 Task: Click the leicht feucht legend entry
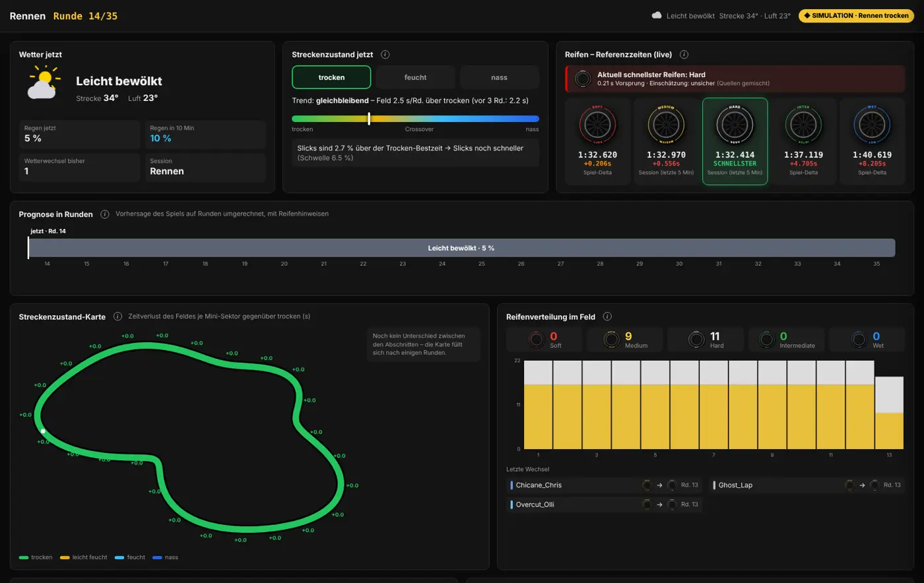point(83,557)
